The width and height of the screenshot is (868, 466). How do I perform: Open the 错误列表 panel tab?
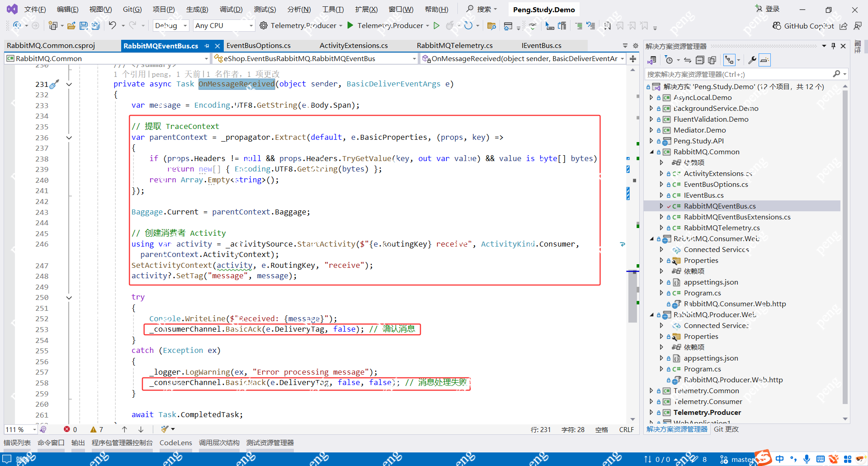(17, 442)
